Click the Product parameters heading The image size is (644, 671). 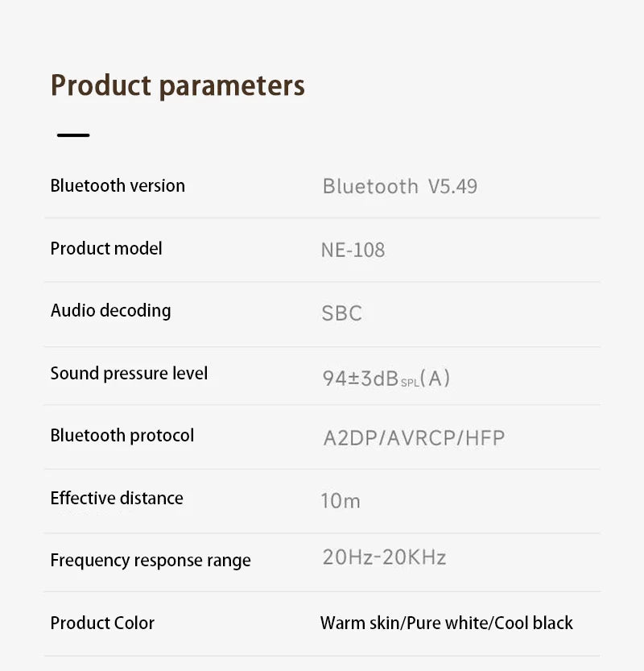[x=178, y=86]
